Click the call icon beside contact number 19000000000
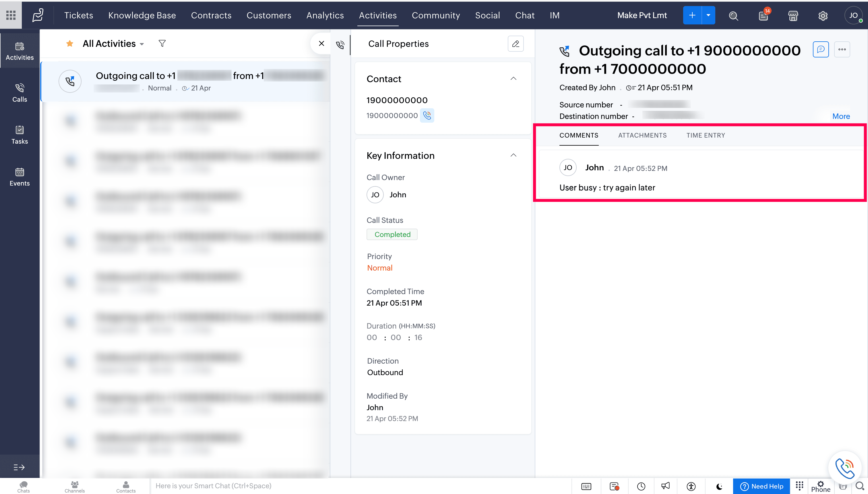Screen dimensions: 868x494 click(x=427, y=115)
